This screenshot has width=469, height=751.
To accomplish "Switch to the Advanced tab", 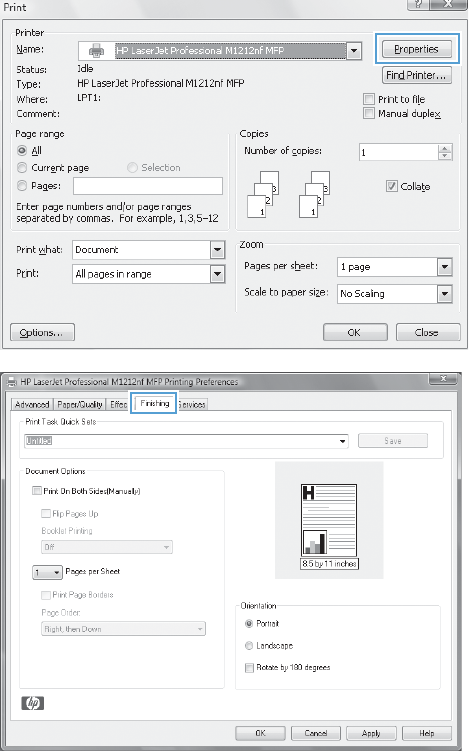I will coord(32,404).
